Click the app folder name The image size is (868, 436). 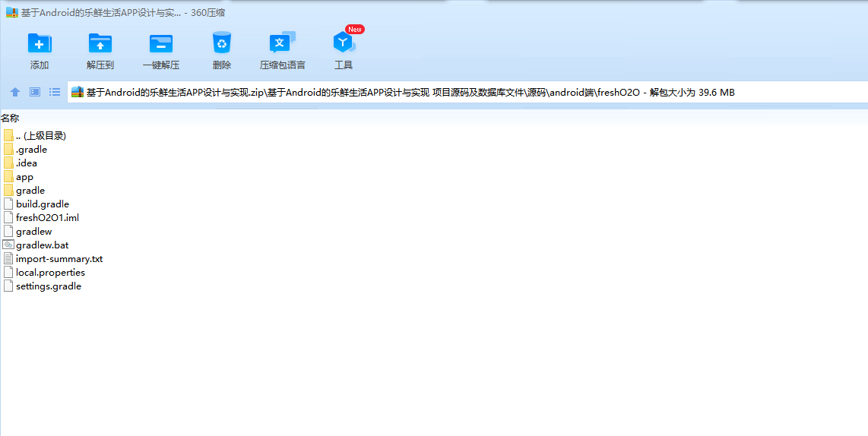[25, 177]
